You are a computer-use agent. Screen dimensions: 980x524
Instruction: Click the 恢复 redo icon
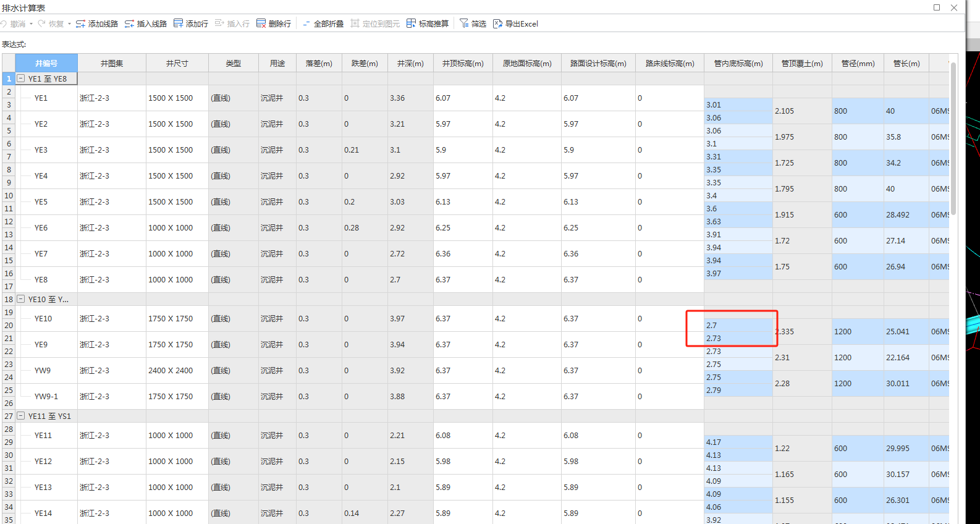click(x=42, y=23)
